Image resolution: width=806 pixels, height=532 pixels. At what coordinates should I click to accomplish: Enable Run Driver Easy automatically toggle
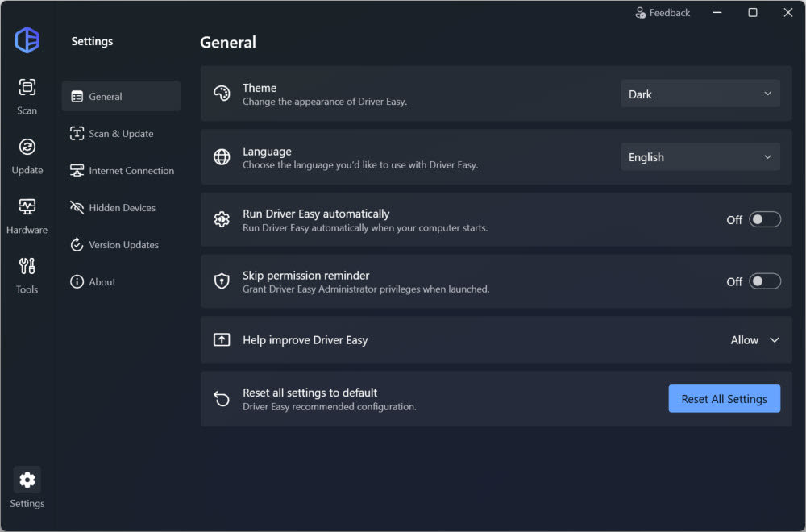(x=765, y=219)
